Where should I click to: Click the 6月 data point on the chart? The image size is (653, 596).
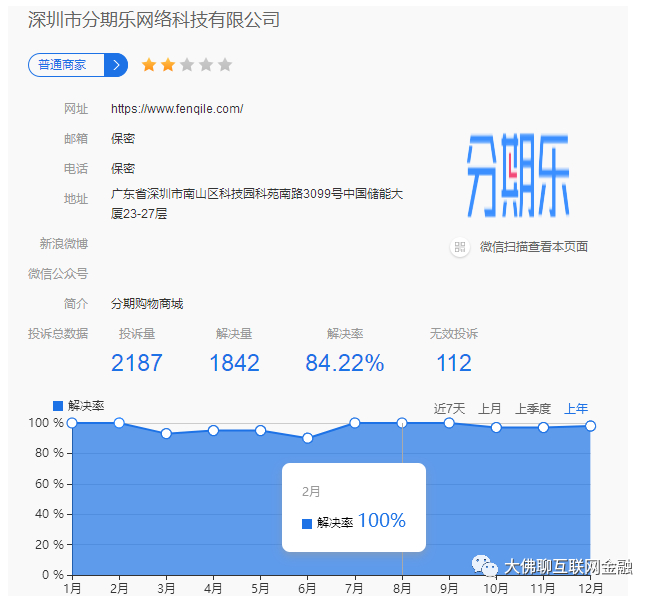308,438
